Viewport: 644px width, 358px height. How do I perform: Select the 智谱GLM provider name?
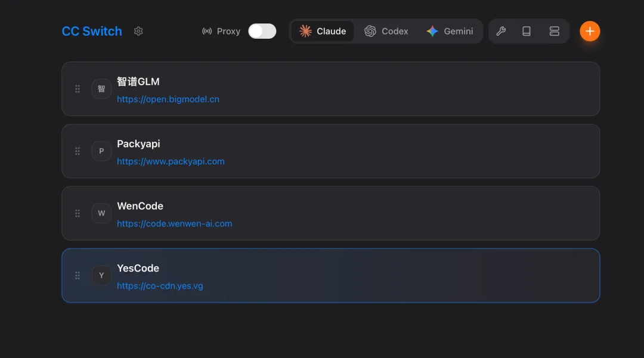tap(138, 82)
